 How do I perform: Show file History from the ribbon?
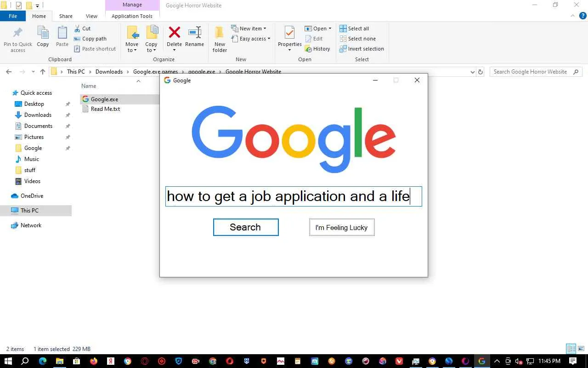(317, 49)
